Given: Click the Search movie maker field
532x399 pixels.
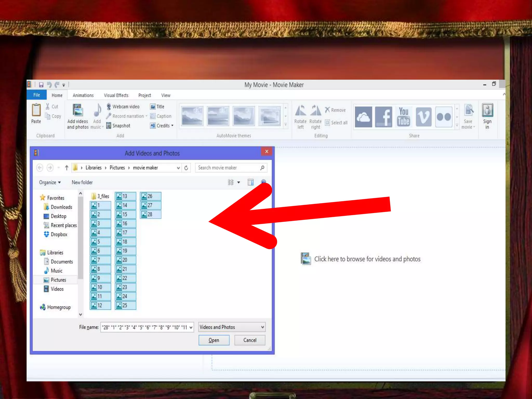Looking at the screenshot, I should (x=227, y=168).
